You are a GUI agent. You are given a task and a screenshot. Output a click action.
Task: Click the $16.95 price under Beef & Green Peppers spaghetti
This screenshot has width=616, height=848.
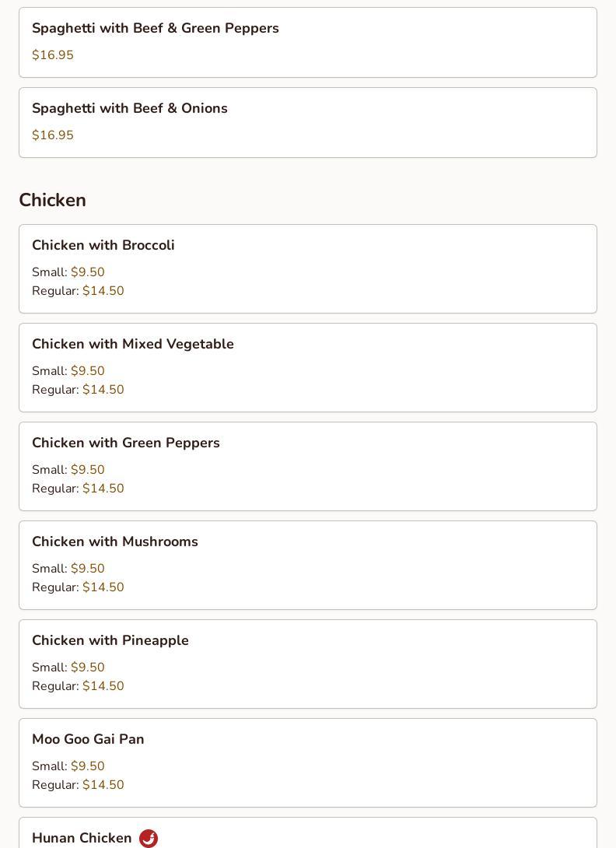pyautogui.click(x=53, y=55)
